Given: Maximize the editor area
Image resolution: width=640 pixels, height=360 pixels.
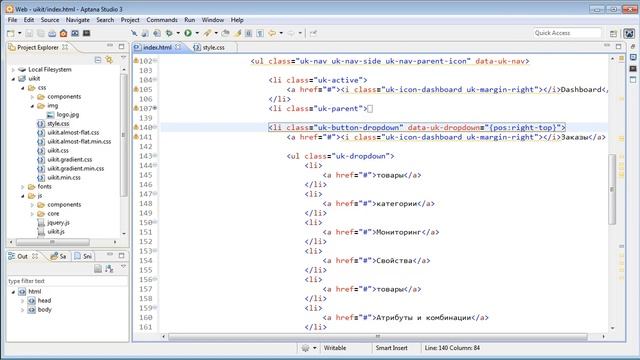Looking at the screenshot, I should pos(618,47).
